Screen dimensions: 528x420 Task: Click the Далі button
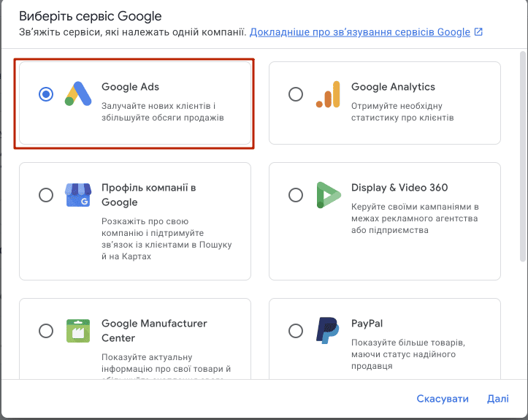(x=498, y=399)
